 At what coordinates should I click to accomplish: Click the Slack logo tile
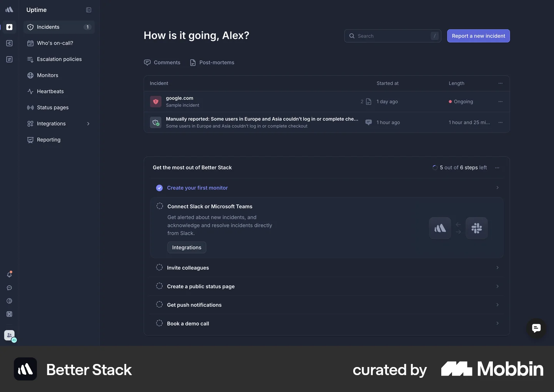[x=477, y=228]
